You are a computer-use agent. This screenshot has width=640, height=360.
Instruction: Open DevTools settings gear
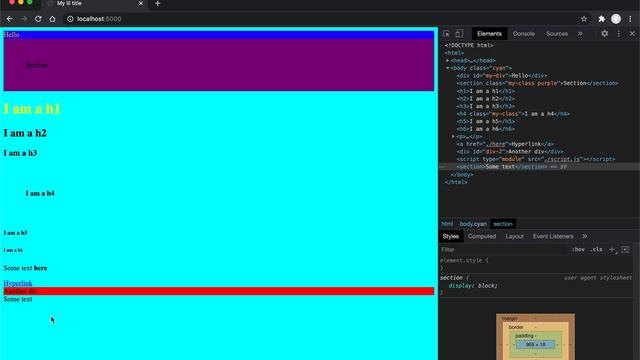click(604, 34)
